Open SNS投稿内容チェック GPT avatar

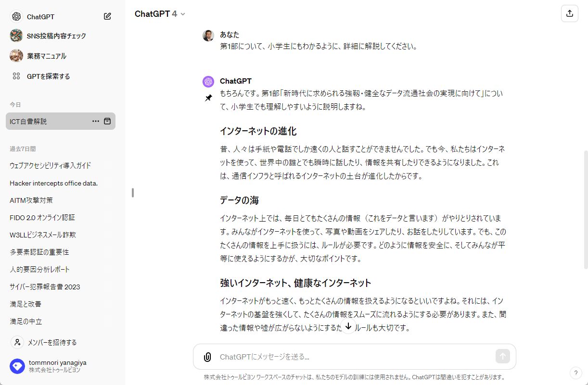point(16,36)
